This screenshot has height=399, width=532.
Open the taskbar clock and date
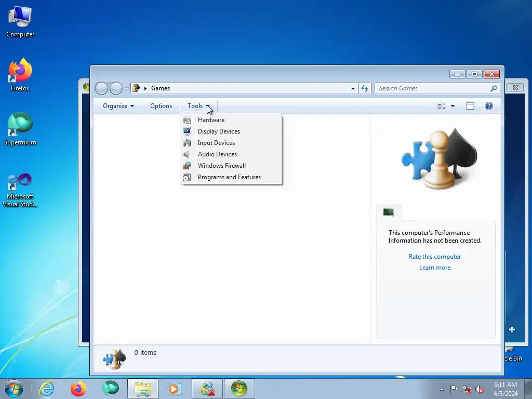506,389
